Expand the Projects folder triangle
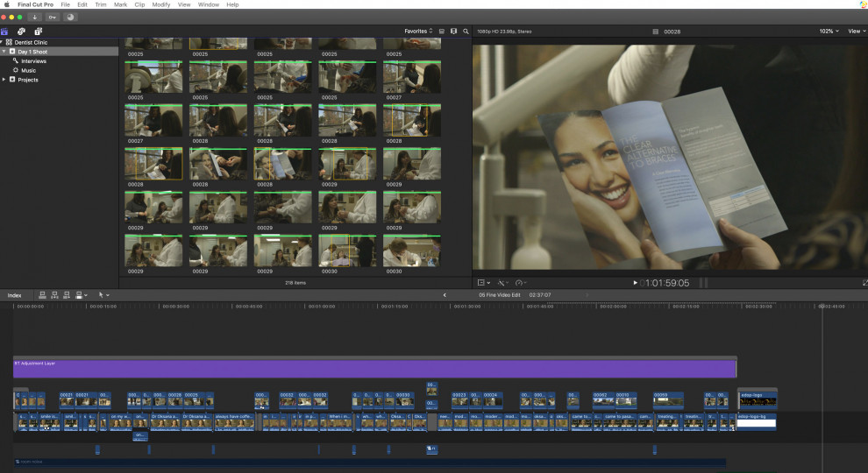 pyautogui.click(x=4, y=80)
